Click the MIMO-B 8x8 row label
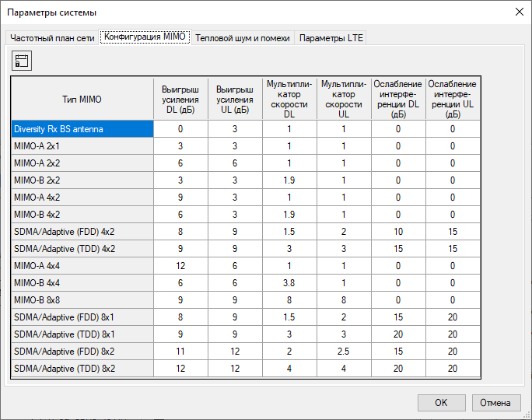 82,300
